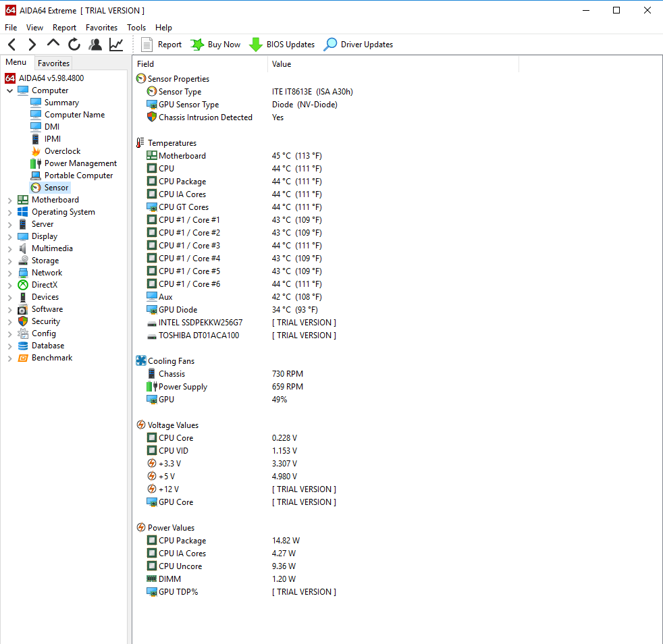The image size is (663, 644).
Task: Open the Favorites menu
Action: click(x=101, y=28)
